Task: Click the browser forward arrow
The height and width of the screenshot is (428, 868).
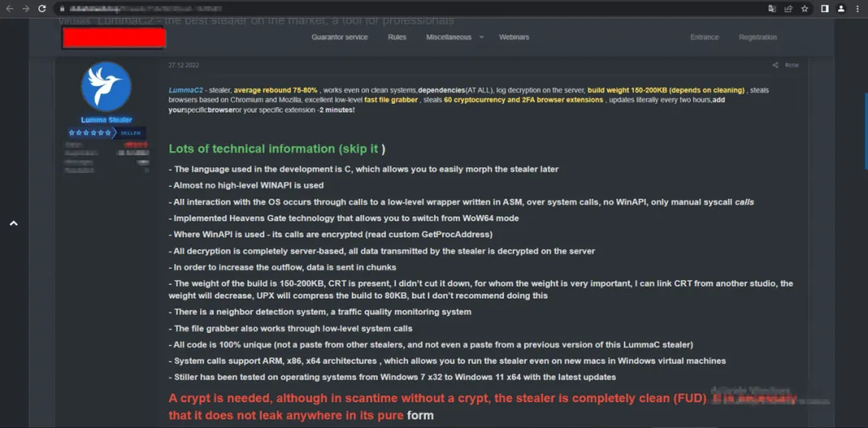Action: click(x=24, y=8)
